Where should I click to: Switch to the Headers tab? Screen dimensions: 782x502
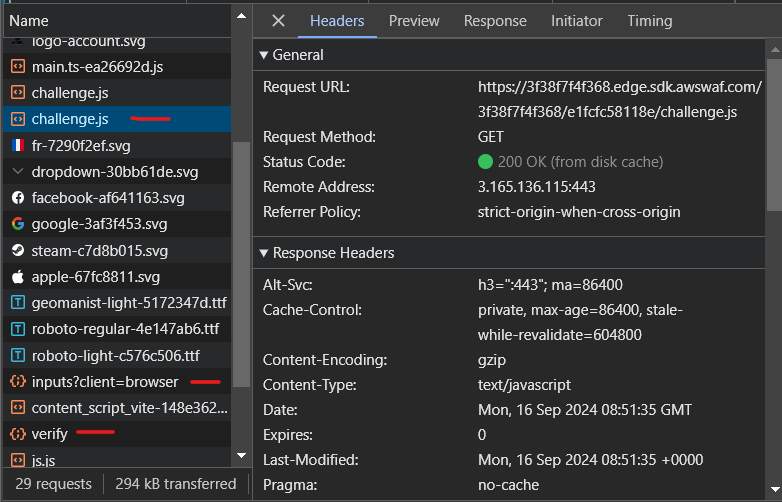tap(337, 20)
